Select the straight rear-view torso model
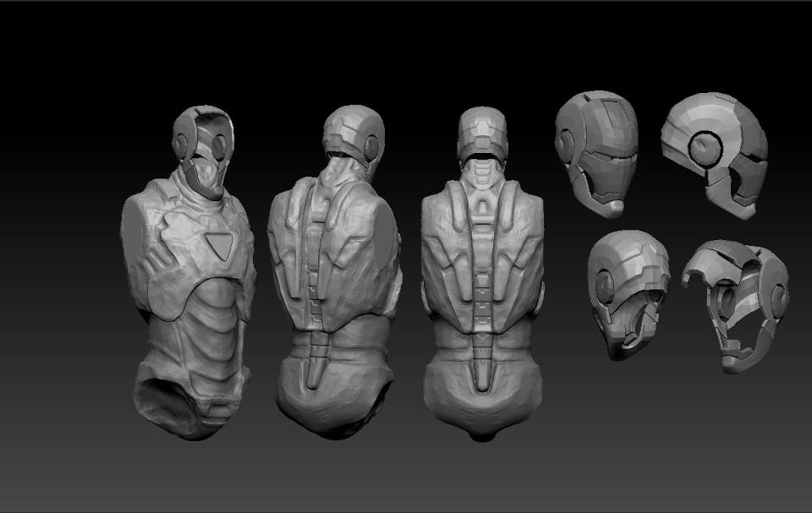Image resolution: width=812 pixels, height=513 pixels. tap(483, 273)
